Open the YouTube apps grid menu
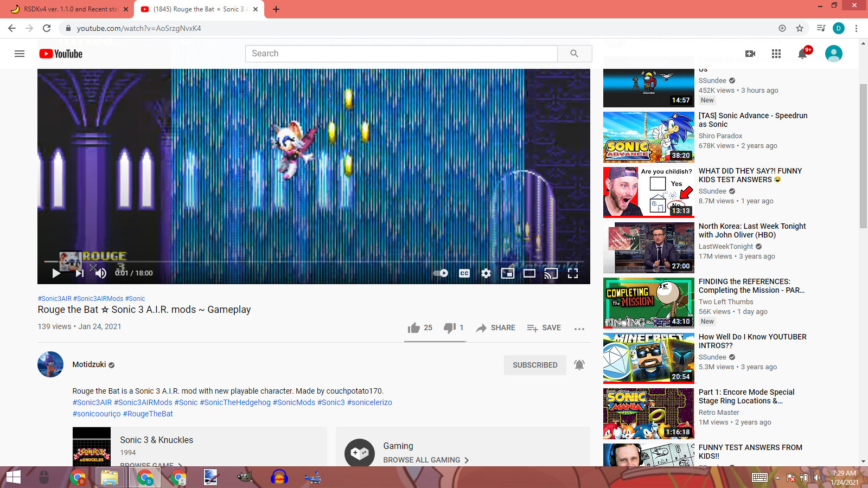This screenshot has height=488, width=868. (x=776, y=53)
